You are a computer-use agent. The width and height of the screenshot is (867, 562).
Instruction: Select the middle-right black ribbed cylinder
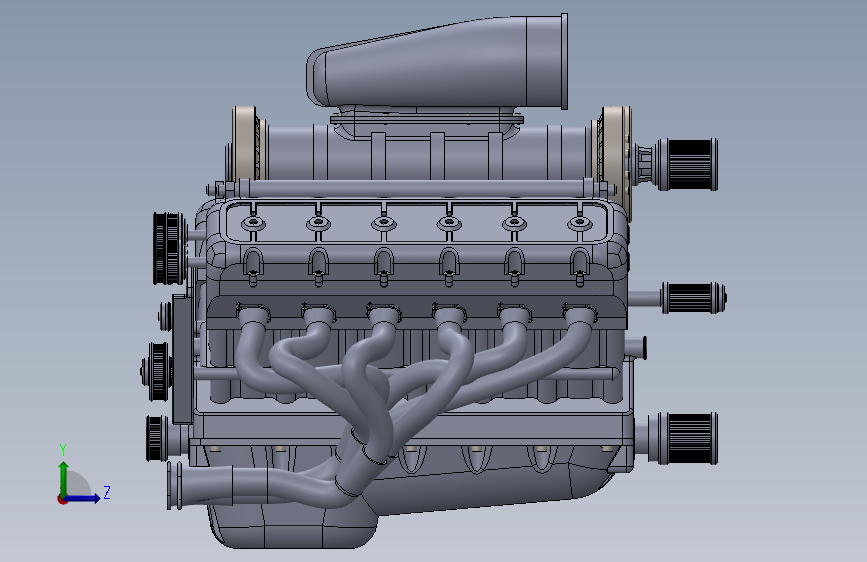pyautogui.click(x=694, y=298)
